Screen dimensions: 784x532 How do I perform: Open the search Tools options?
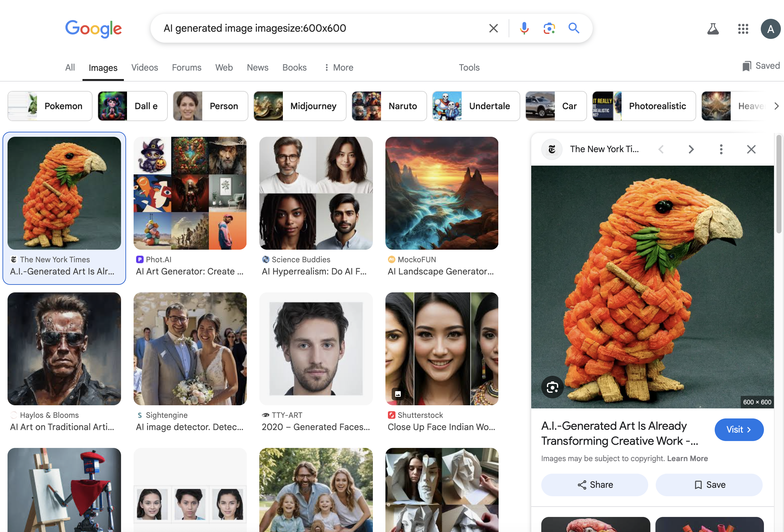[x=469, y=67]
